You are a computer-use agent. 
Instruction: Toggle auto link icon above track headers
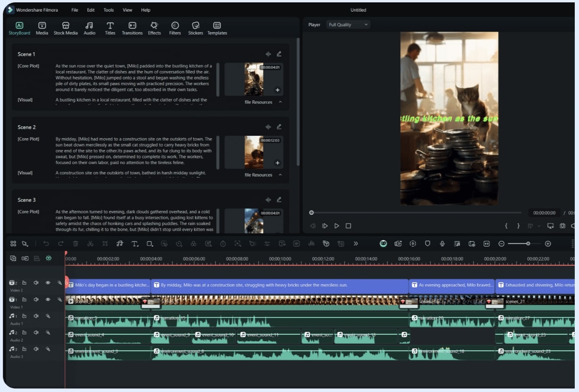coord(25,258)
